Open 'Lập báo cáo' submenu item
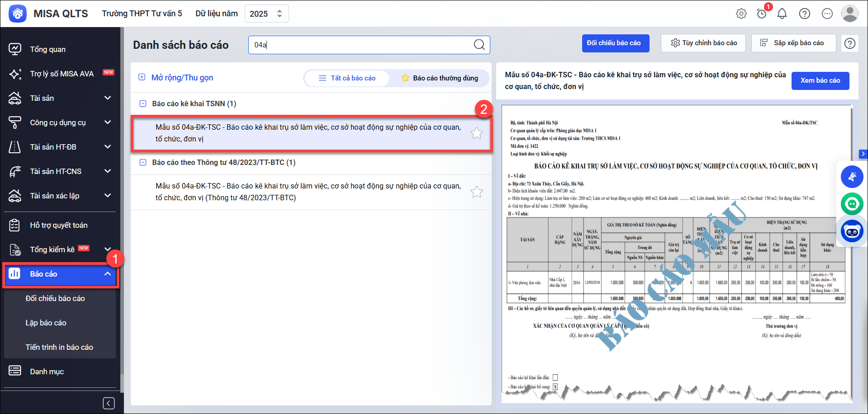This screenshot has height=414, width=868. click(46, 323)
